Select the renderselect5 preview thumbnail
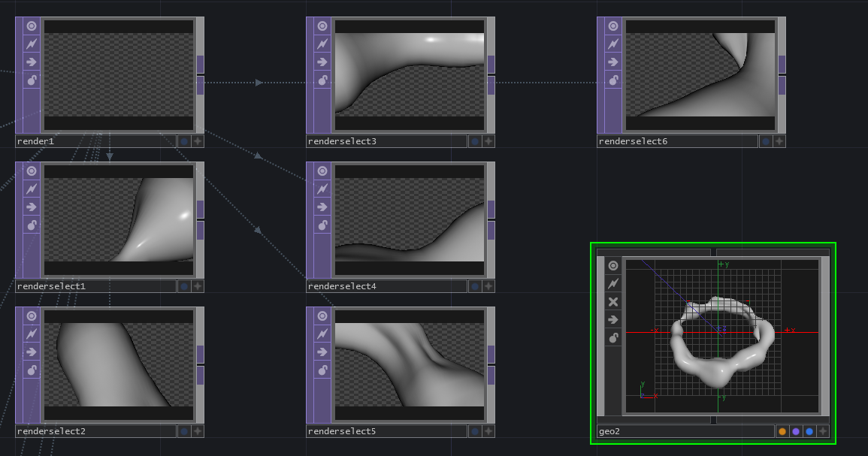 [x=410, y=364]
